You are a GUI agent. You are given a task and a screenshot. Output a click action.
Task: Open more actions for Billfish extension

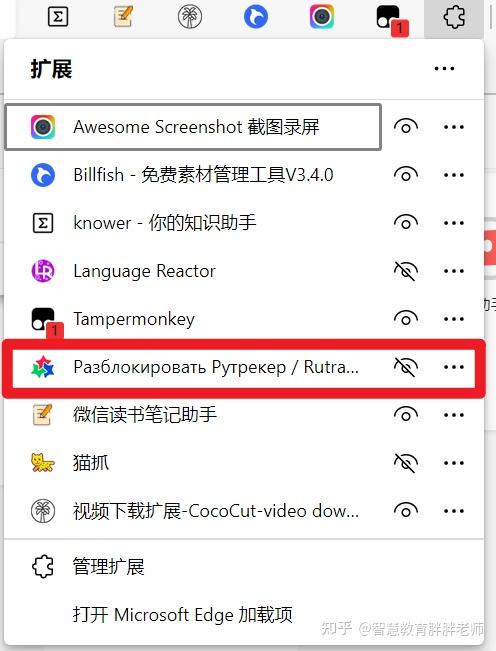click(x=453, y=175)
